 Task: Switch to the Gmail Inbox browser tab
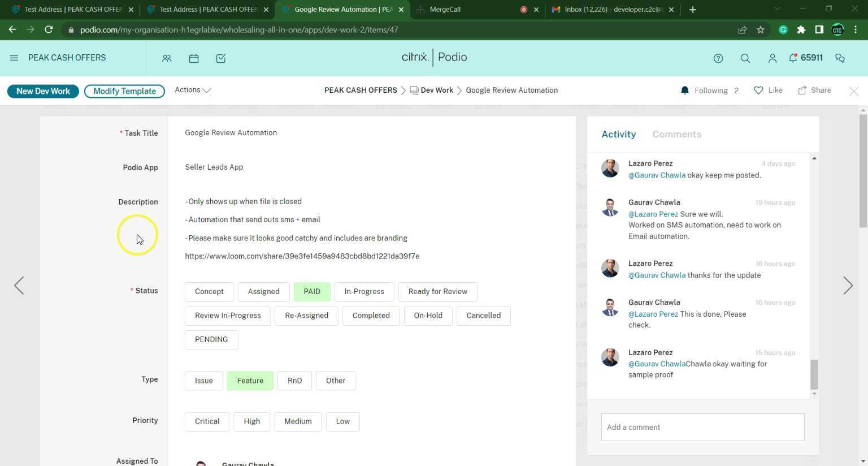(610, 9)
